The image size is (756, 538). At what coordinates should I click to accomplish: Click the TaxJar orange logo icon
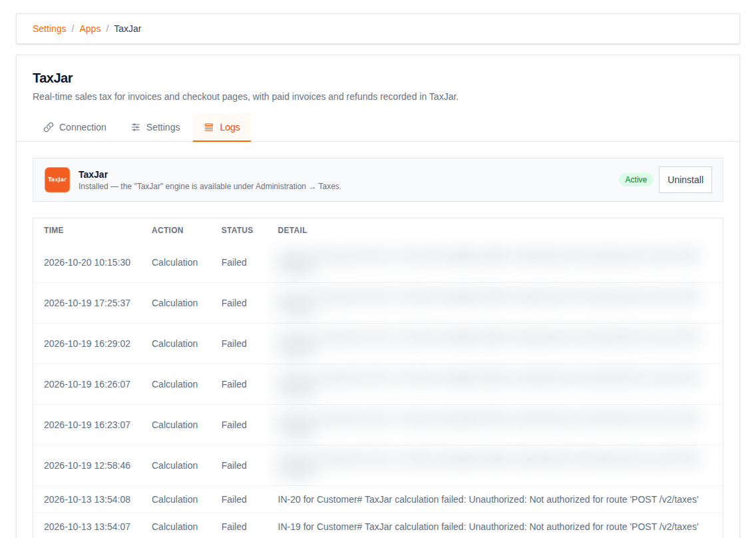click(57, 180)
